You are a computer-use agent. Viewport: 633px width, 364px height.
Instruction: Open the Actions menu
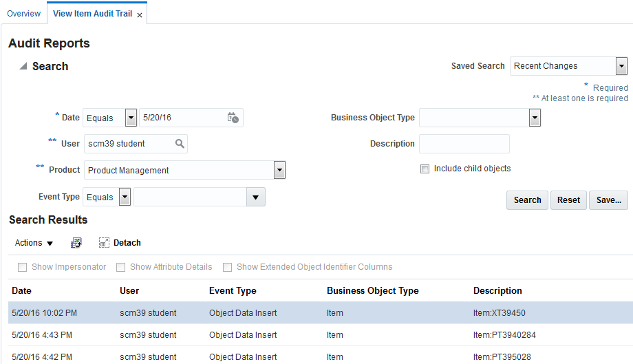pyautogui.click(x=34, y=243)
